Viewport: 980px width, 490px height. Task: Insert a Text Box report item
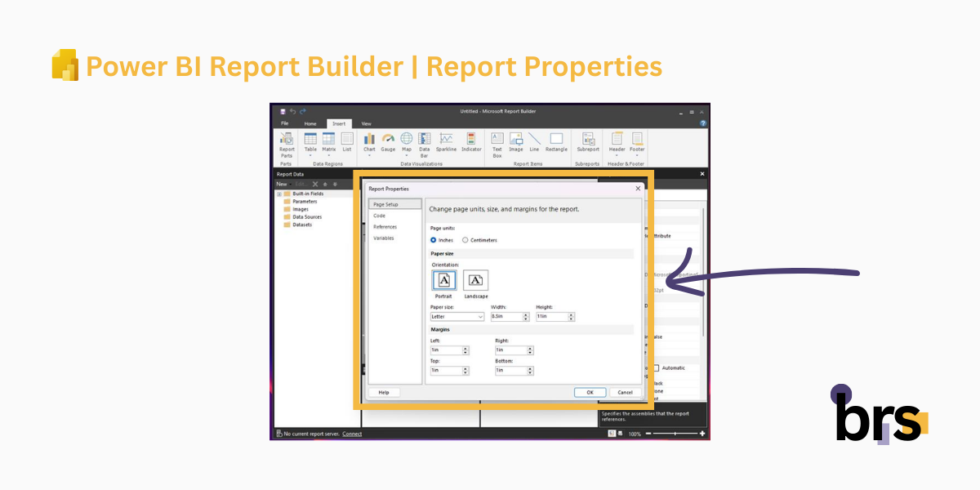point(497,140)
